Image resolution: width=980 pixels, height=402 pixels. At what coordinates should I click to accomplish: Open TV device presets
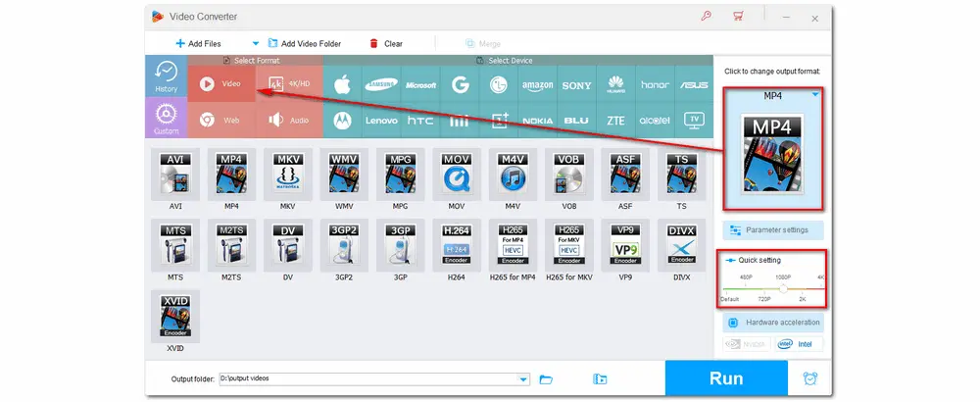tap(694, 121)
